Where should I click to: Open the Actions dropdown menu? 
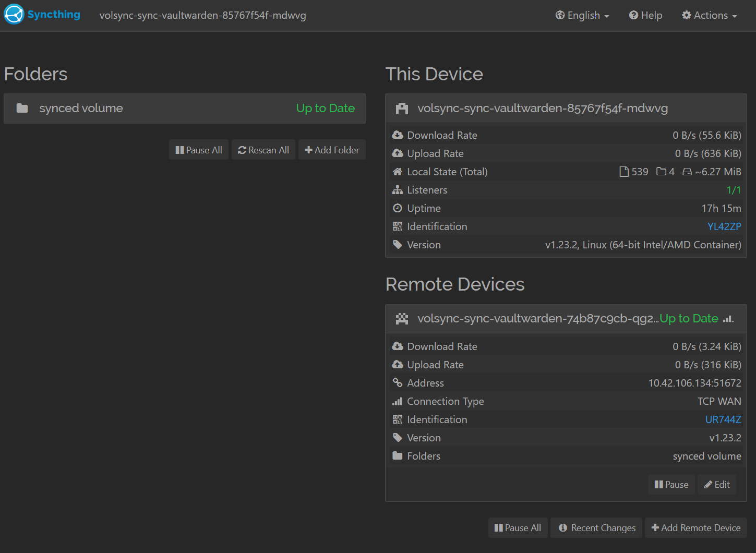[709, 16]
